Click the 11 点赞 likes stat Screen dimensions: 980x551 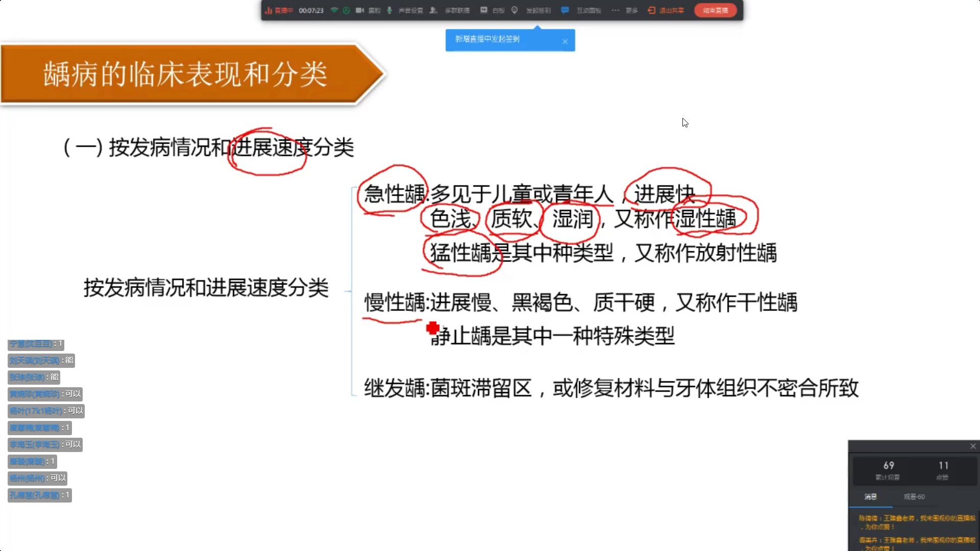(943, 470)
